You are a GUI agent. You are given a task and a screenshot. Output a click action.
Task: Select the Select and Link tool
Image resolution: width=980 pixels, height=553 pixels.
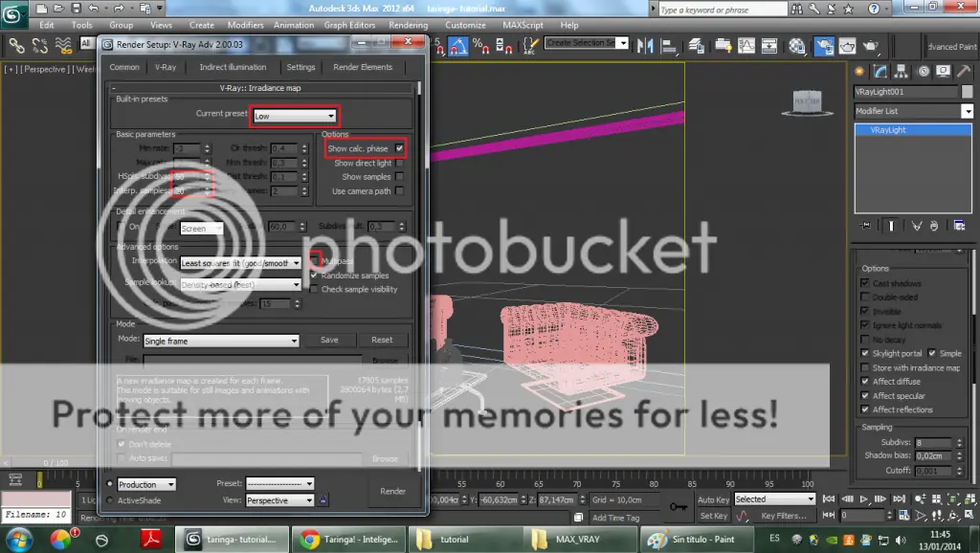tap(15, 44)
